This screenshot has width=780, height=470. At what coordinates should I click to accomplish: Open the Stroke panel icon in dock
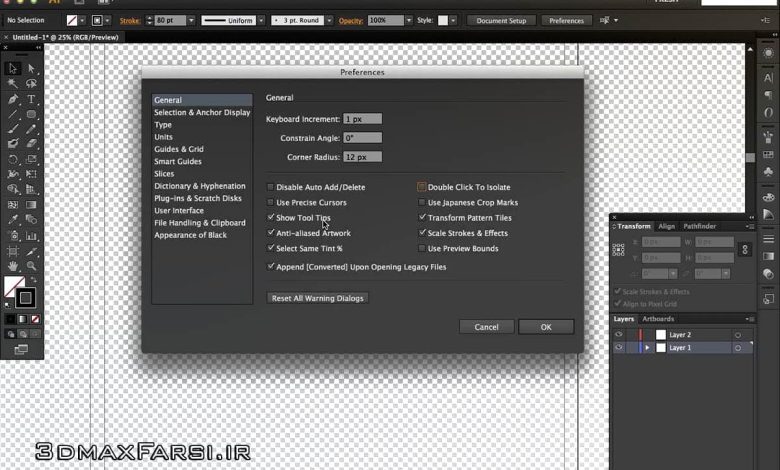[769, 239]
